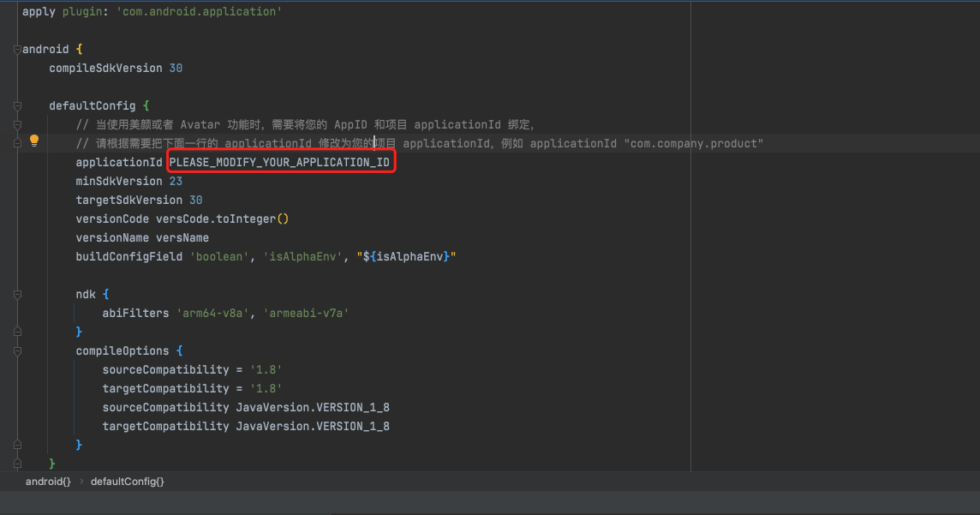Click JavaVersion.VERSION_1_8 on sourceCompatibility line
The width and height of the screenshot is (980, 515).
click(313, 408)
